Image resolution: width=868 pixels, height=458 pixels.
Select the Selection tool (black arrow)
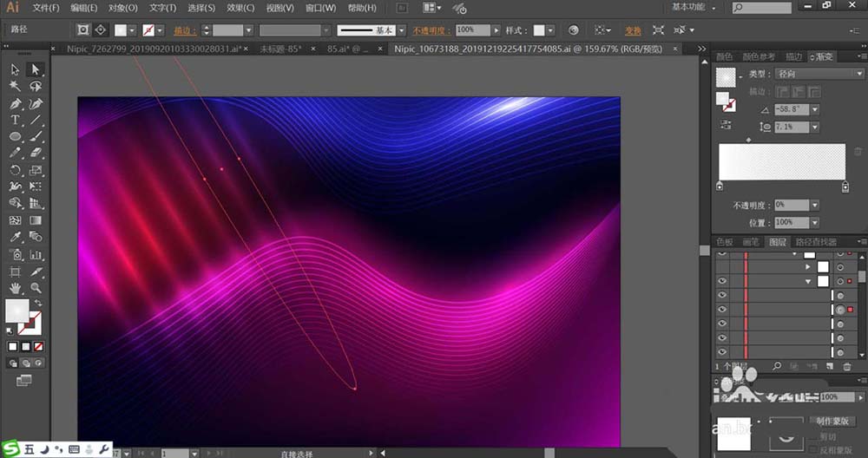pos(16,69)
